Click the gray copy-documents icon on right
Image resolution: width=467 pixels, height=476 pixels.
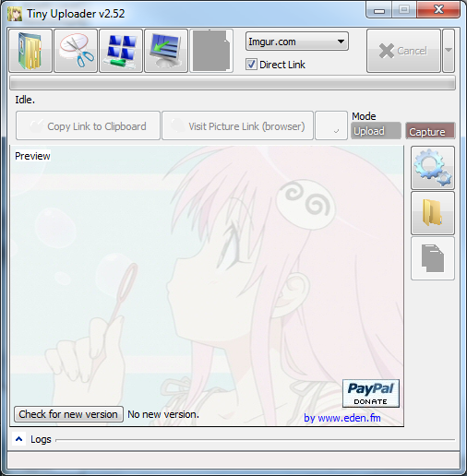tap(433, 258)
